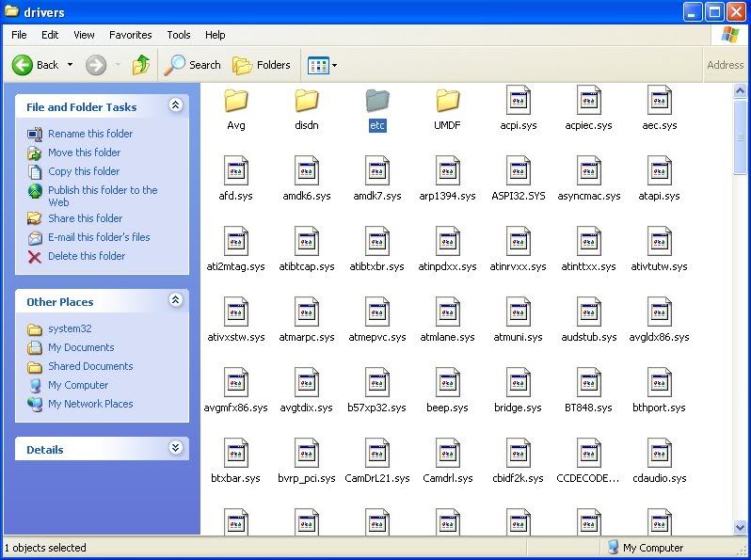The width and height of the screenshot is (751, 560).
Task: Open the Back button history dropdown arrow
Action: [x=70, y=65]
